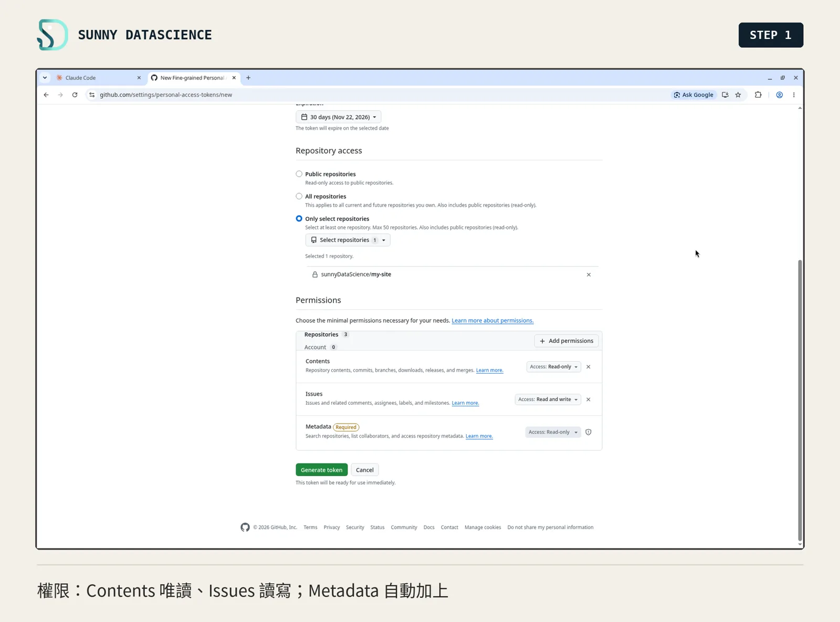
Task: Go back with browser back arrow
Action: pyautogui.click(x=46, y=95)
